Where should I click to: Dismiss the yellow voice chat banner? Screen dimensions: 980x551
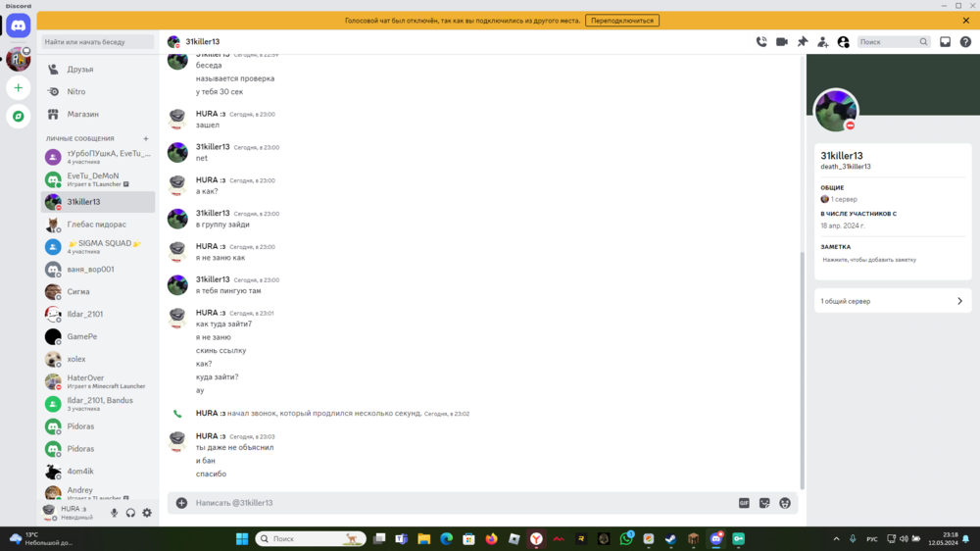[x=965, y=21]
